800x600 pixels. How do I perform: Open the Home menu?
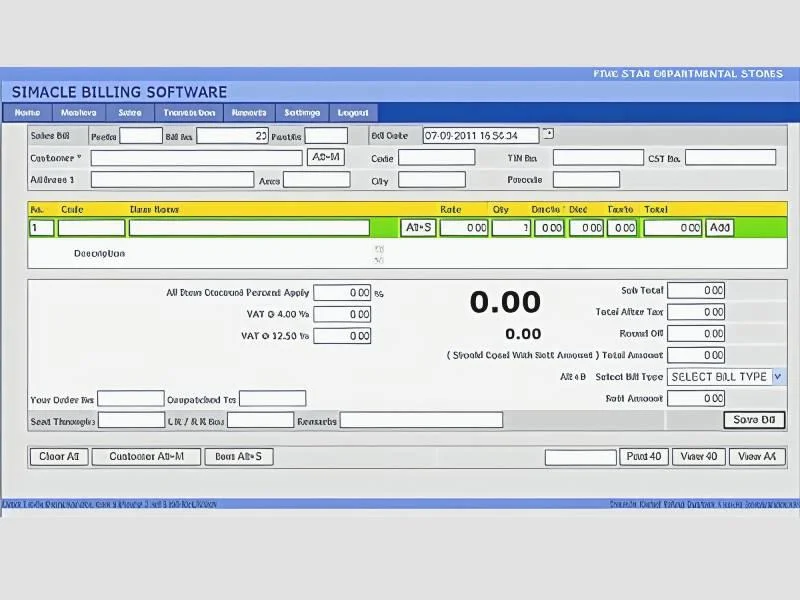[x=27, y=113]
